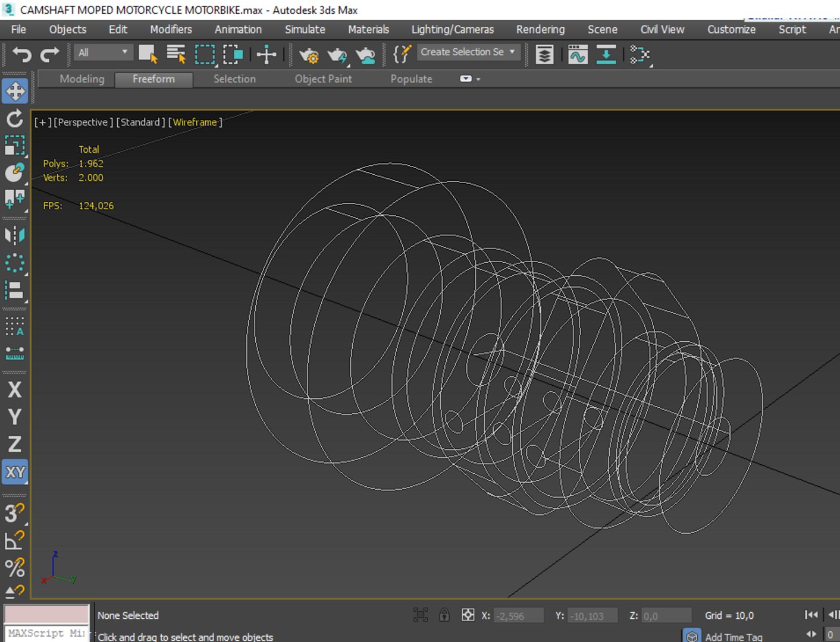
Task: Click the X coordinate field
Action: (x=519, y=616)
